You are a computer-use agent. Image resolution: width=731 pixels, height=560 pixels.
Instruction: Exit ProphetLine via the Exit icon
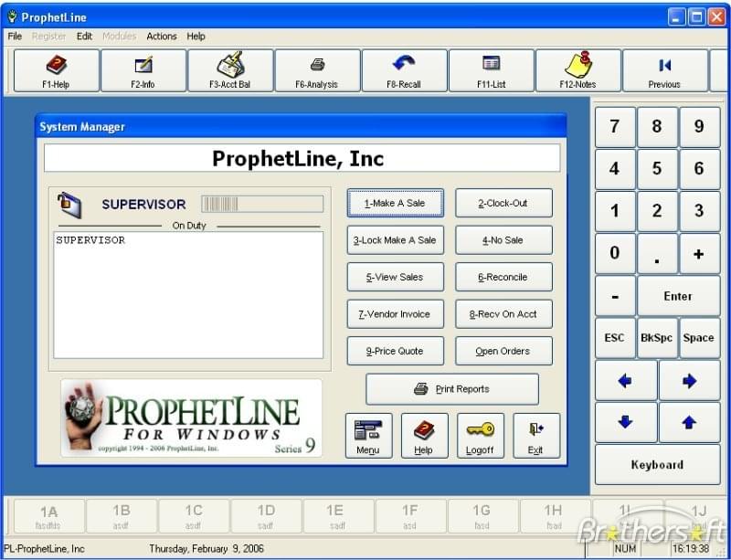(x=536, y=435)
